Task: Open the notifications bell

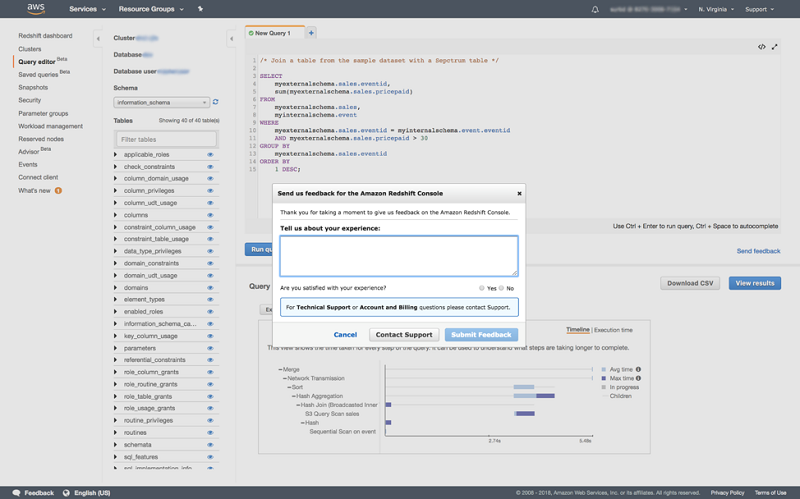Action: coord(595,9)
